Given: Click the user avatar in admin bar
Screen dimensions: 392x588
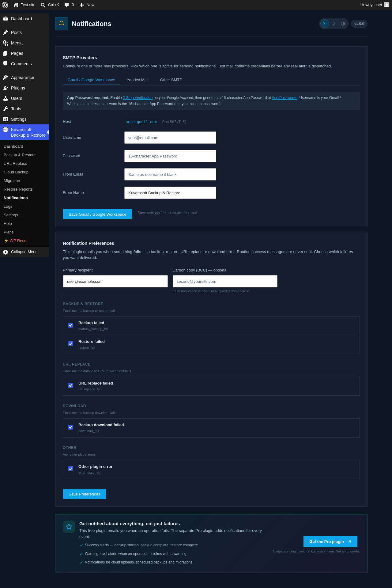Looking at the screenshot, I should pyautogui.click(x=387, y=5).
